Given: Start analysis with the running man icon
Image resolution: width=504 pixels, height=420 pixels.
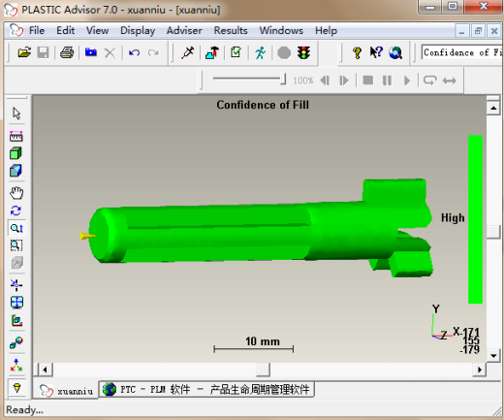Looking at the screenshot, I should pyautogui.click(x=260, y=52).
